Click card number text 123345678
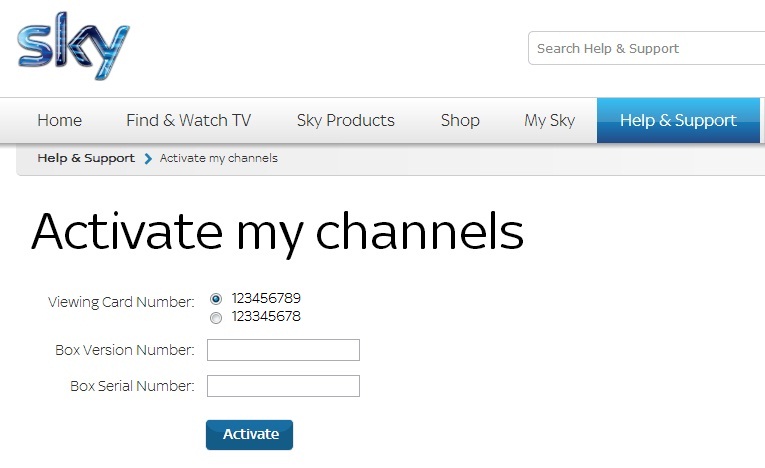The width and height of the screenshot is (765, 468). tap(266, 316)
